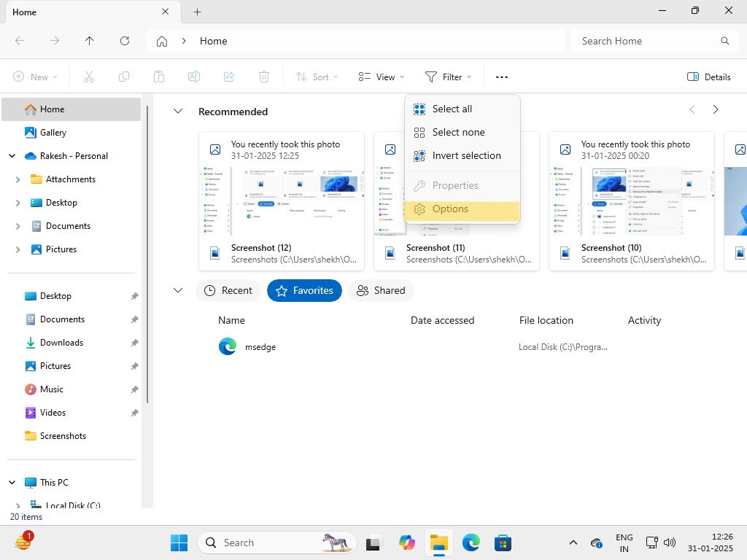Collapse the Recommended section

177,112
